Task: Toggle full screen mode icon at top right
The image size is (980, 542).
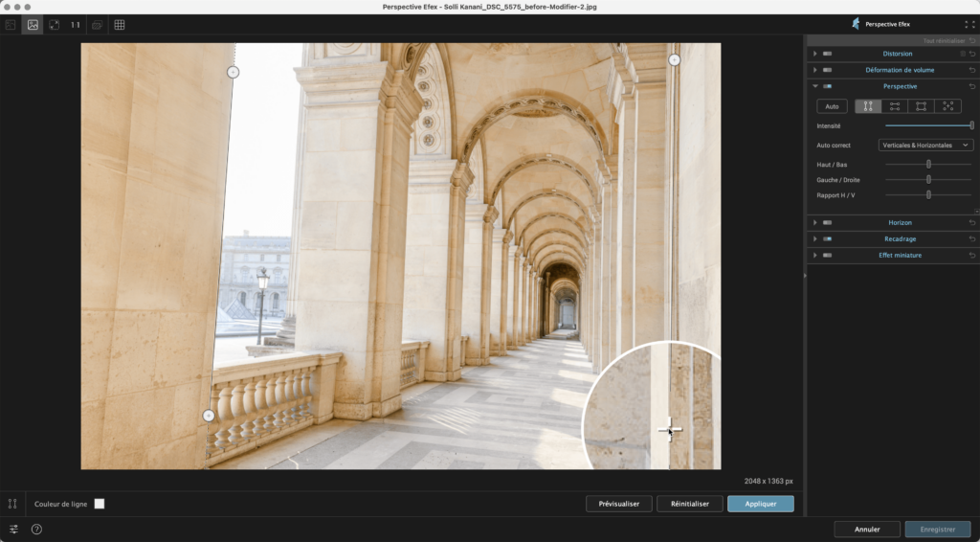Action: 969,24
